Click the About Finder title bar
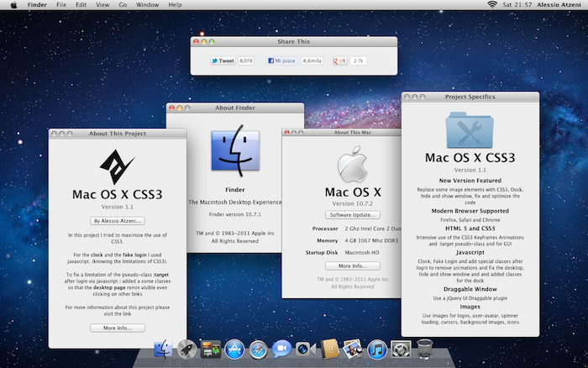The width and height of the screenshot is (588, 368). (235, 108)
